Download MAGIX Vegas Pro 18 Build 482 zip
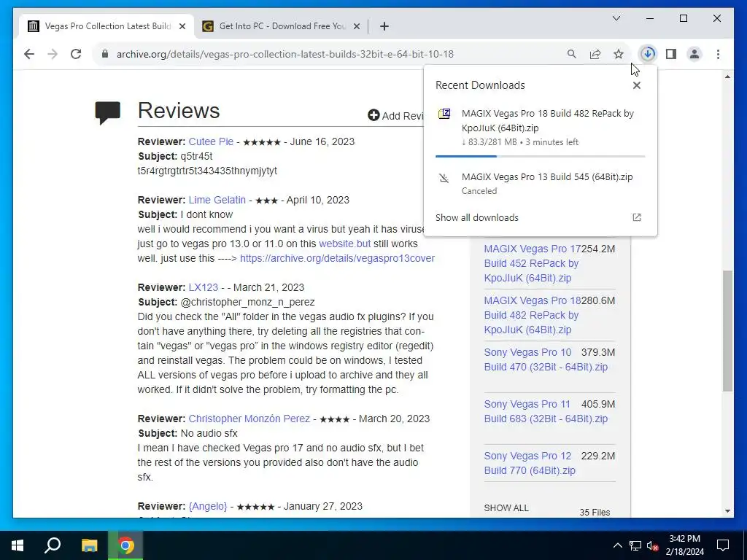Viewport: 747px width, 560px height. (x=532, y=315)
